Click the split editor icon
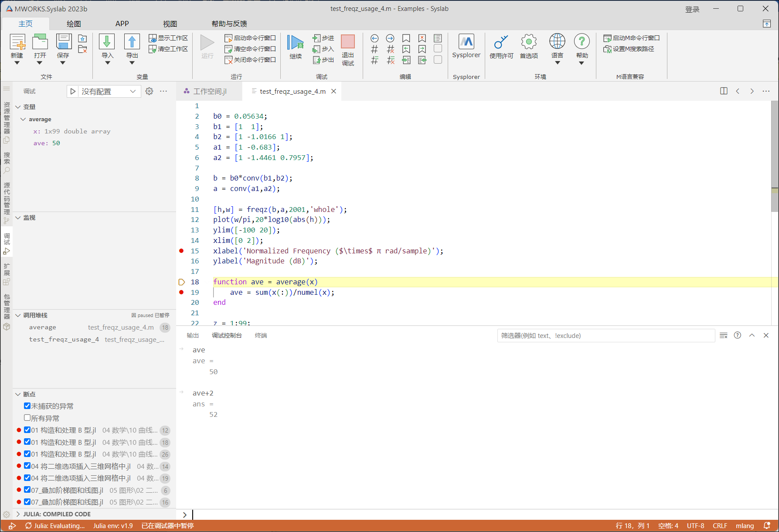The width and height of the screenshot is (779, 532). [724, 91]
